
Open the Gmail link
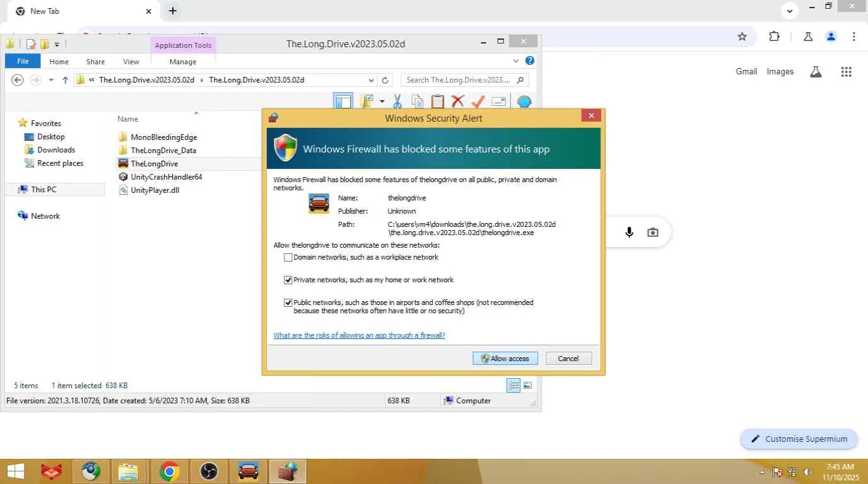746,71
